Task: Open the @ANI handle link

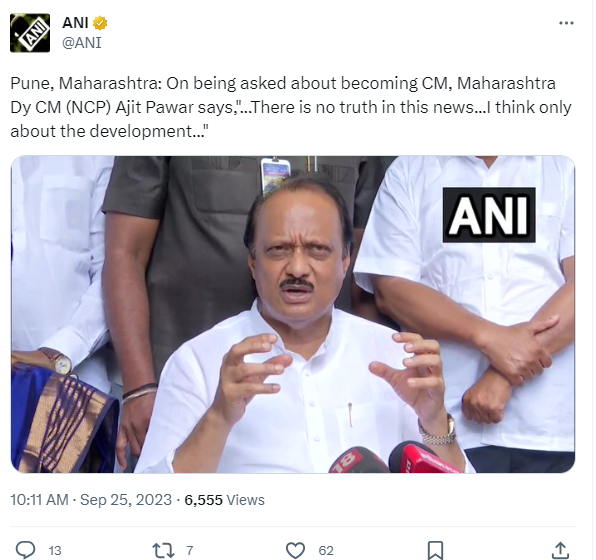Action: [82, 43]
